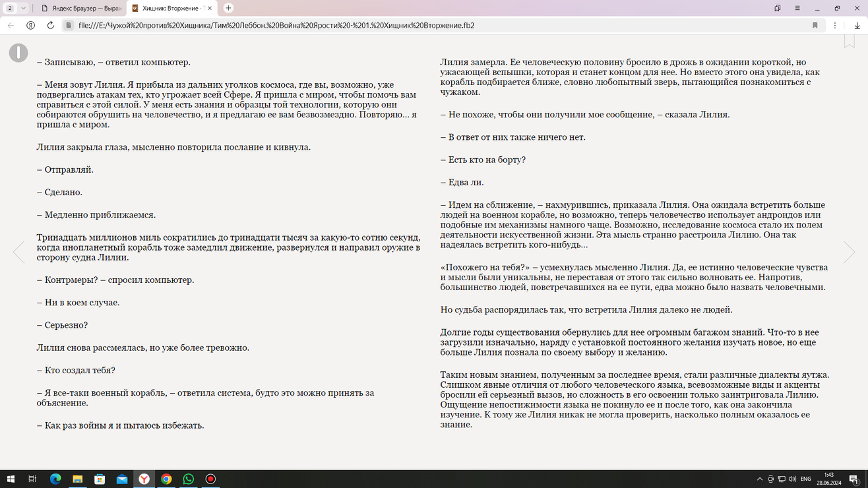Switch the ENG input language
This screenshot has height=488, width=868.
coord(805,479)
